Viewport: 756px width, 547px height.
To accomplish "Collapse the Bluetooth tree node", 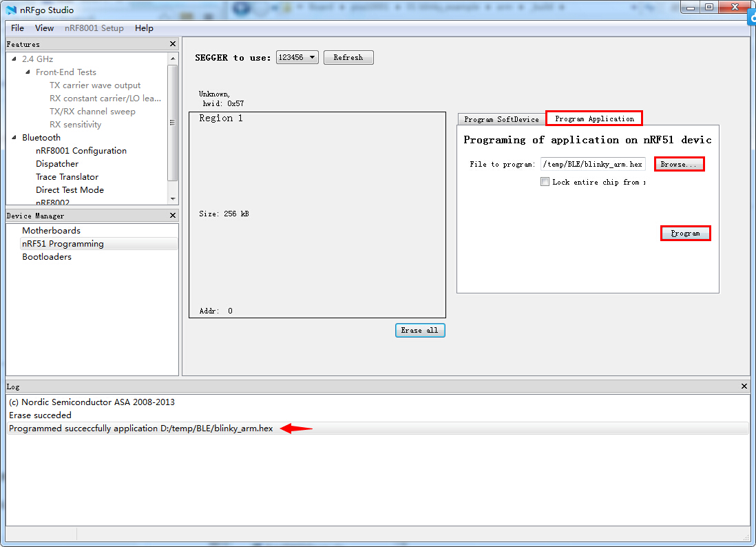I will (14, 138).
